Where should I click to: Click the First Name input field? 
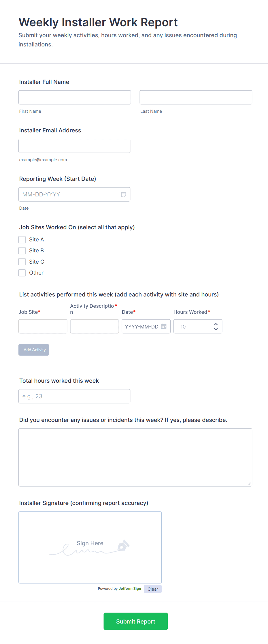(75, 97)
